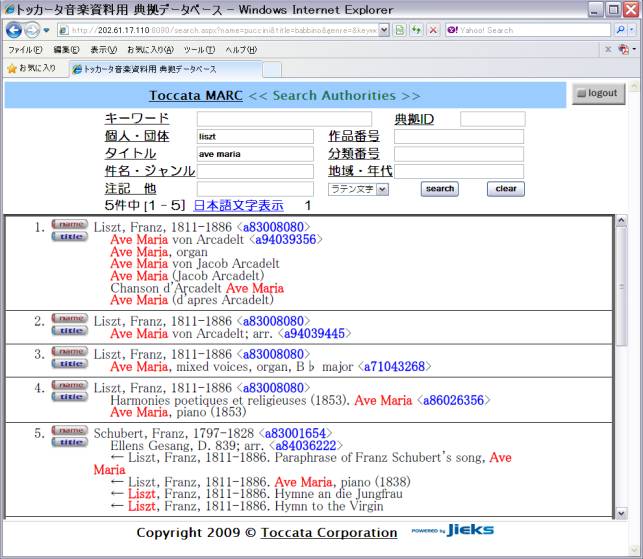Refresh the page with the green arrows icon
This screenshot has width=643, height=559.
point(416,30)
